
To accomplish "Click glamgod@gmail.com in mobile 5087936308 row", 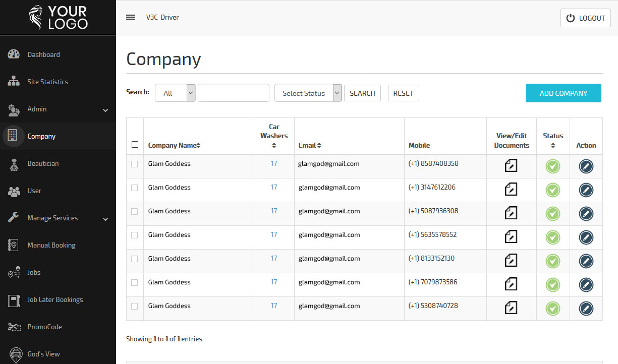I will coord(329,211).
